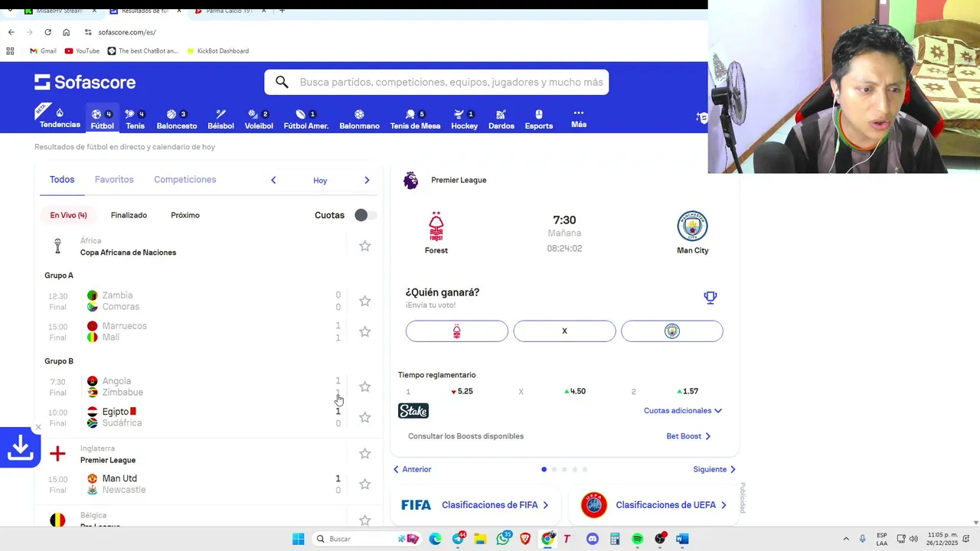Open the Béisbol sport icon
The image size is (980, 551).
tap(220, 119)
